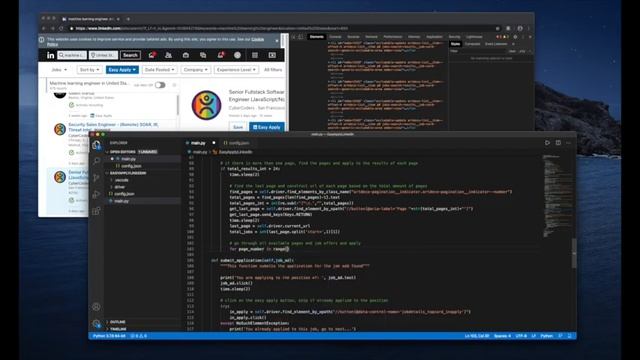Select the Console tab in DevTools
Viewport: 640px width, 360px height.
pyautogui.click(x=335, y=37)
